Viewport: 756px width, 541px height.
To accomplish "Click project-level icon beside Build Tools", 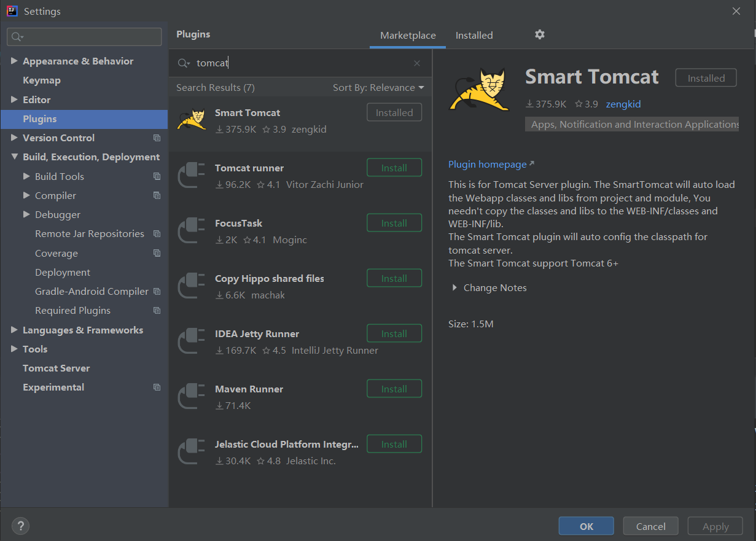I will pyautogui.click(x=157, y=176).
